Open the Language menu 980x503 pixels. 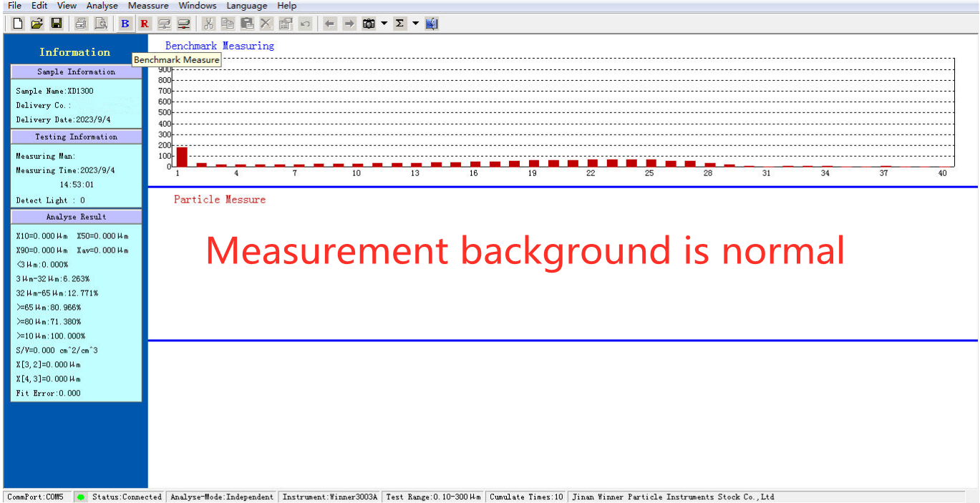pyautogui.click(x=246, y=5)
